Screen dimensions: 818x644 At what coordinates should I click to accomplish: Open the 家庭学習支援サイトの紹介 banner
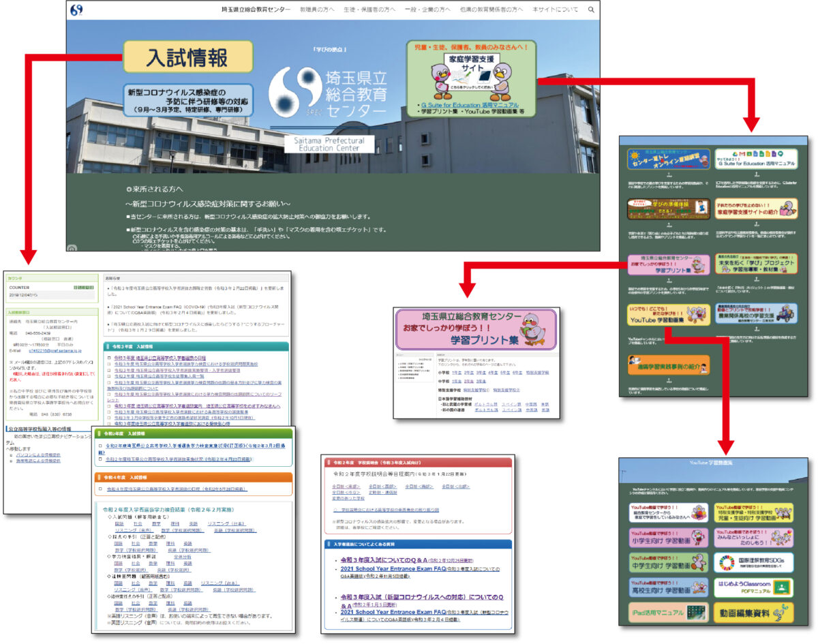coord(756,209)
